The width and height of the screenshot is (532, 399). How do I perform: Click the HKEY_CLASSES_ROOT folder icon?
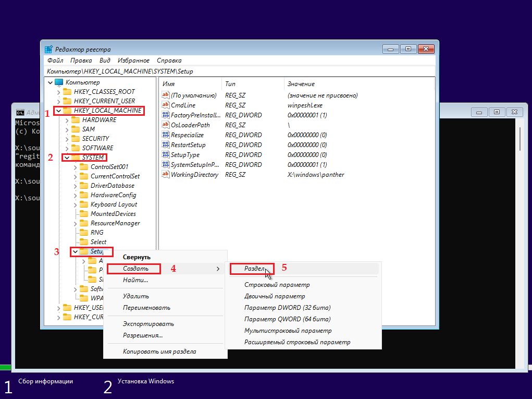coord(67,92)
